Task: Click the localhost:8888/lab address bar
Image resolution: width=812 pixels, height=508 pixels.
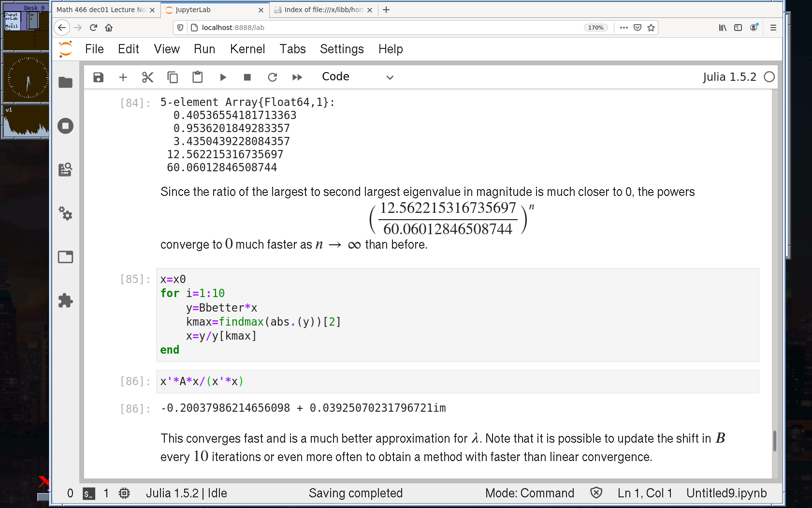Action: [x=377, y=28]
